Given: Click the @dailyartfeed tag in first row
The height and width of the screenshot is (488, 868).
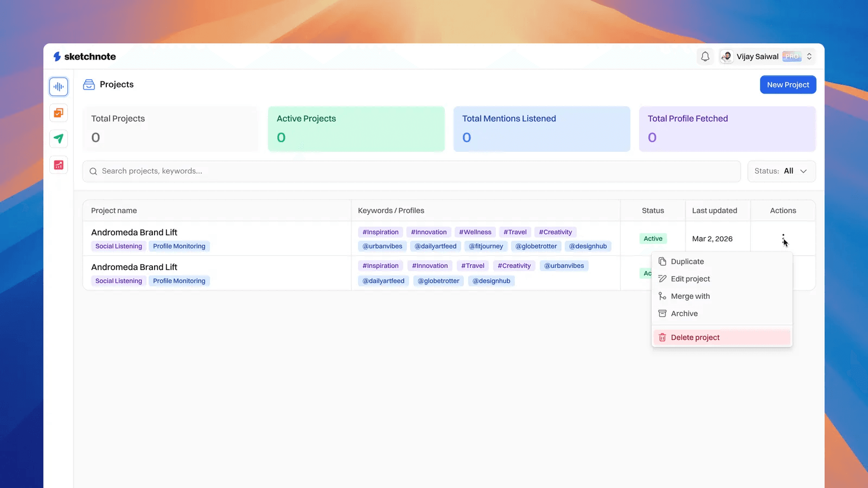Looking at the screenshot, I should click(x=436, y=246).
